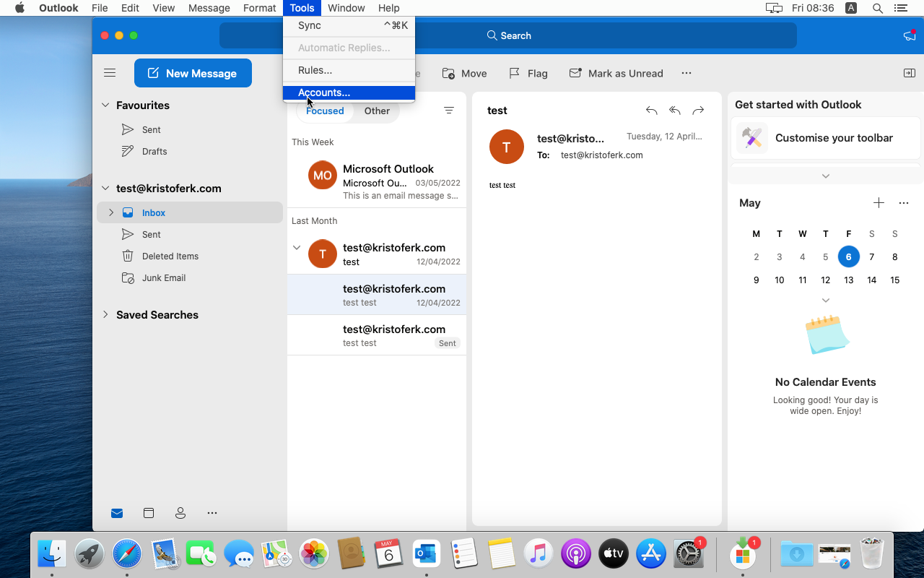Collapse the Favourites section
Image resolution: width=924 pixels, height=578 pixels.
[105, 105]
